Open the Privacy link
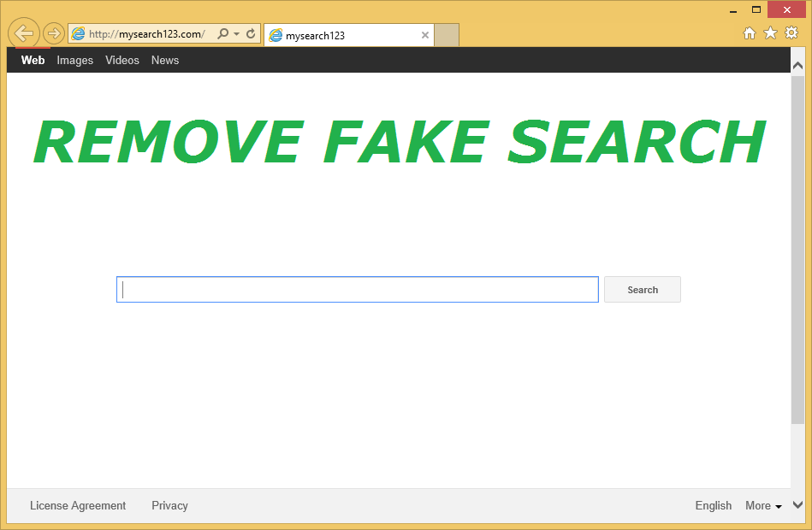Image resolution: width=812 pixels, height=530 pixels. 169,506
